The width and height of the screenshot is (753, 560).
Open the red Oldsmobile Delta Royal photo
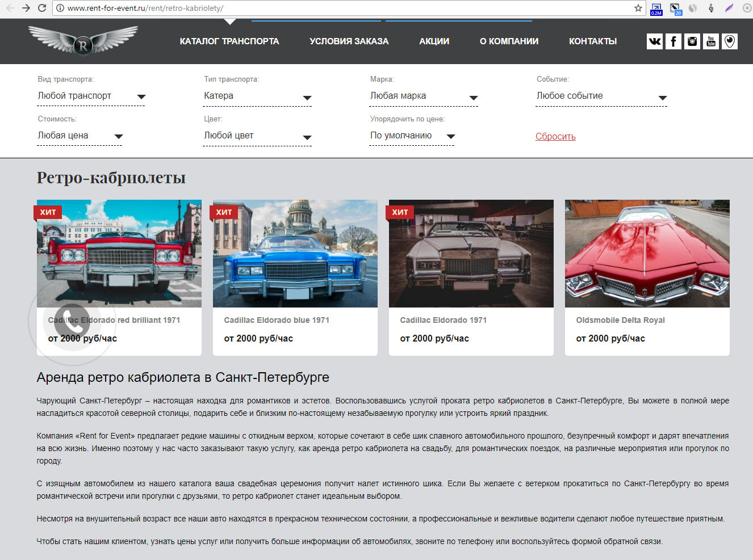point(647,254)
